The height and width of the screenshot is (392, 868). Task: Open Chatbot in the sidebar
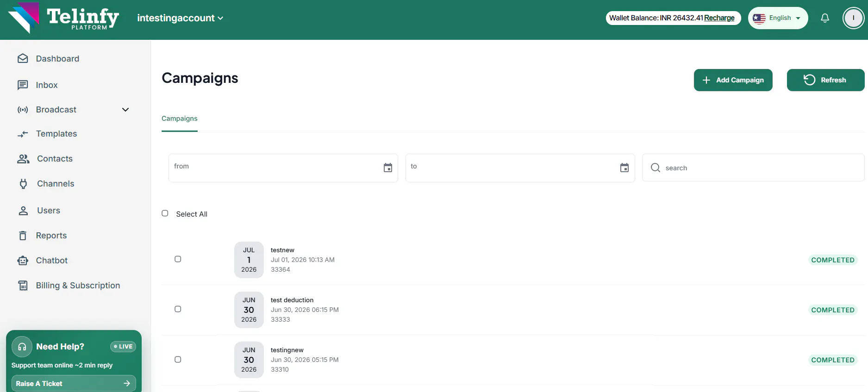pyautogui.click(x=52, y=261)
